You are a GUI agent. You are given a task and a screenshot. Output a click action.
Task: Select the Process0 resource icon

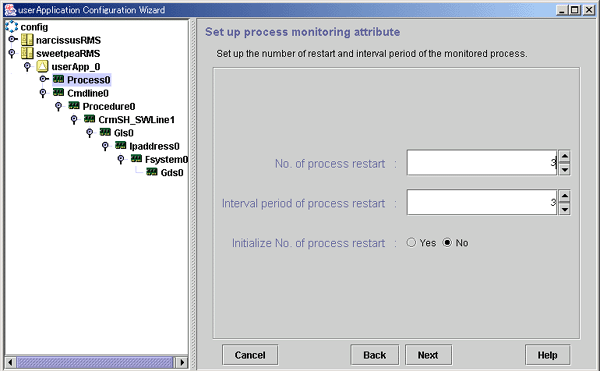59,79
